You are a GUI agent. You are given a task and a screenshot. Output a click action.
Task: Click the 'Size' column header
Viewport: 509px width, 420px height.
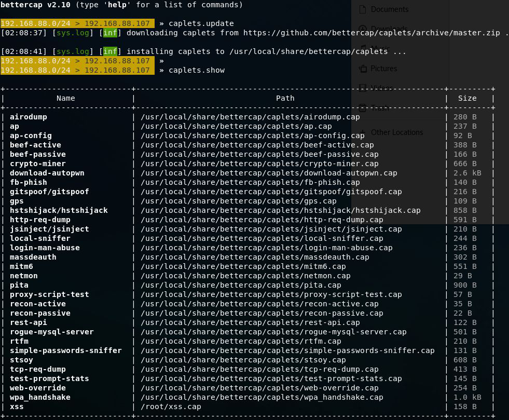click(467, 98)
